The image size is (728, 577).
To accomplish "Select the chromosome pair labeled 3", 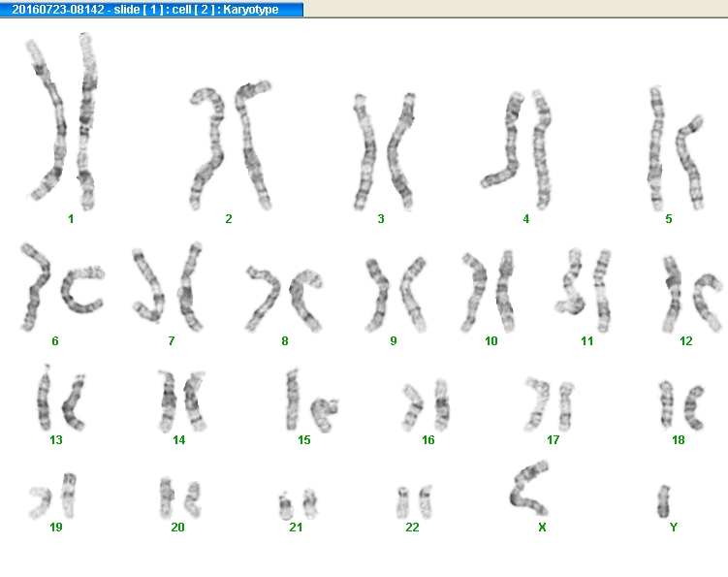I will tap(384, 152).
